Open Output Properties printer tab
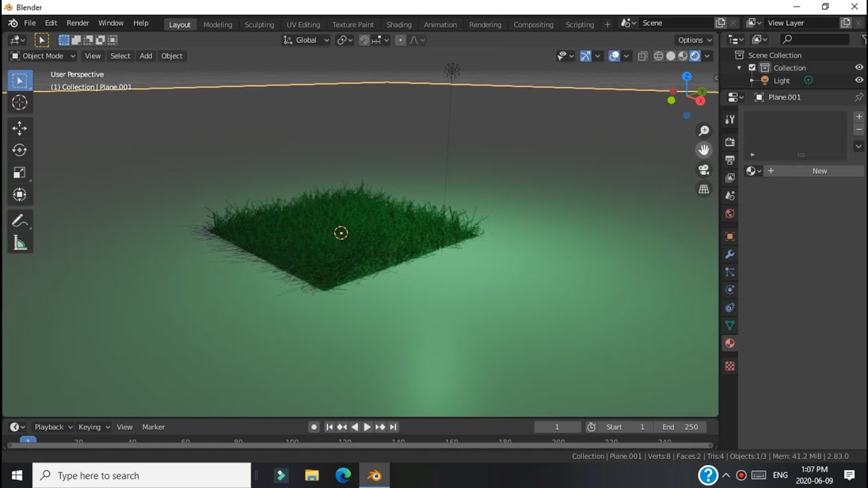 [730, 160]
